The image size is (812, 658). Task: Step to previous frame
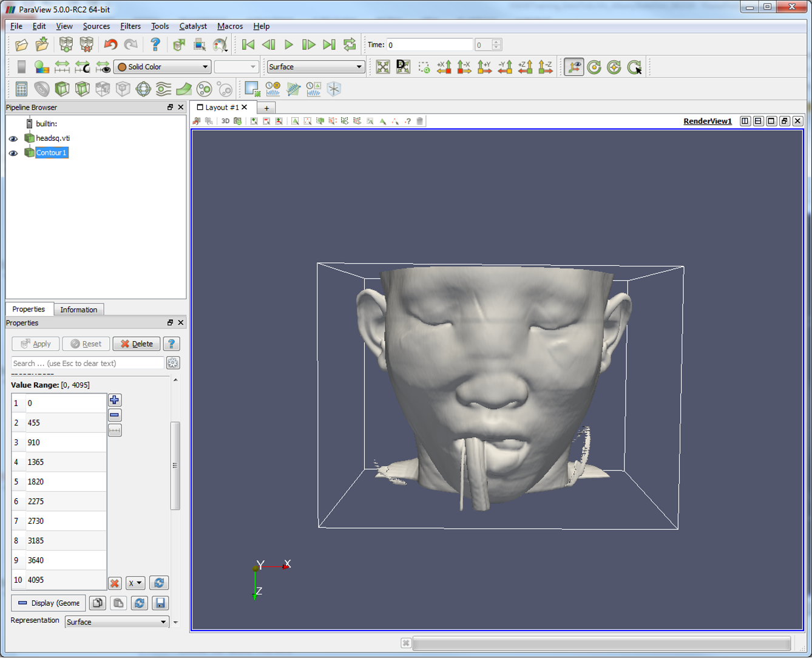[268, 45]
